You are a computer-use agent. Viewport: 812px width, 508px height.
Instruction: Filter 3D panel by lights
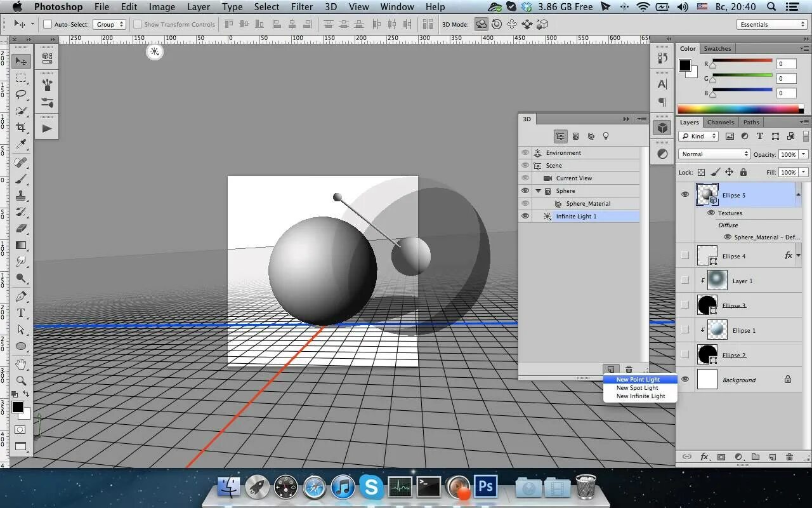[x=606, y=136]
